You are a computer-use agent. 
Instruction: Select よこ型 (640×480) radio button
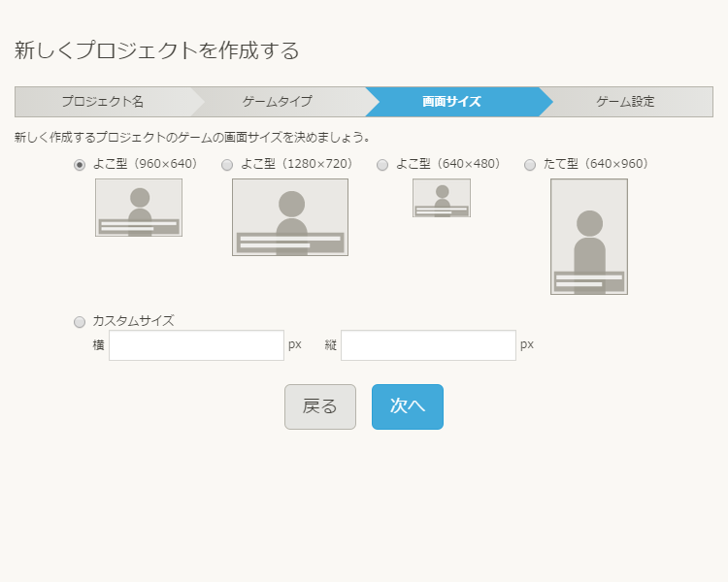tap(382, 165)
